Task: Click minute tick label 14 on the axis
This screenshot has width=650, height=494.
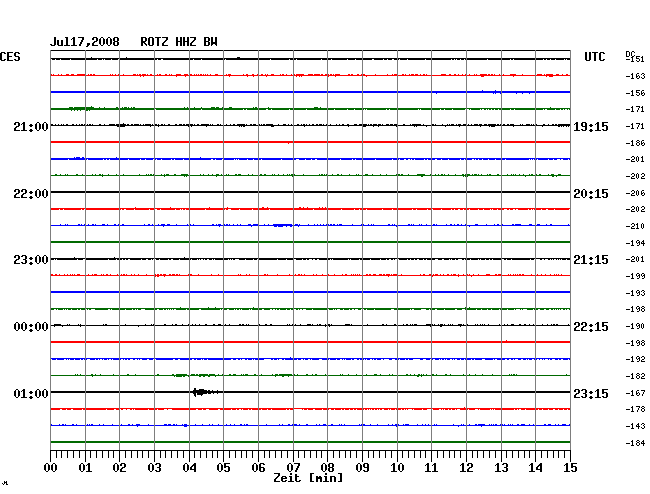Action: [535, 468]
